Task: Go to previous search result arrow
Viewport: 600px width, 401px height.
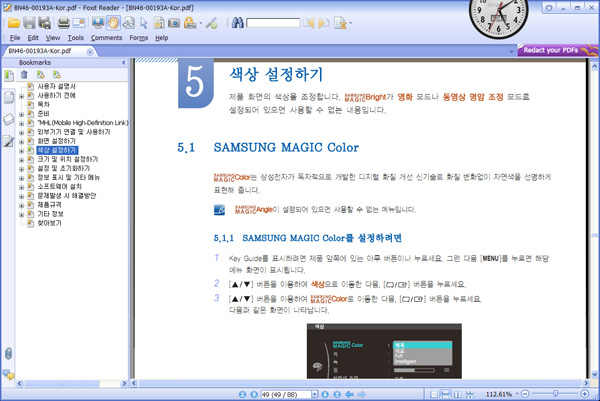Action: (308, 23)
